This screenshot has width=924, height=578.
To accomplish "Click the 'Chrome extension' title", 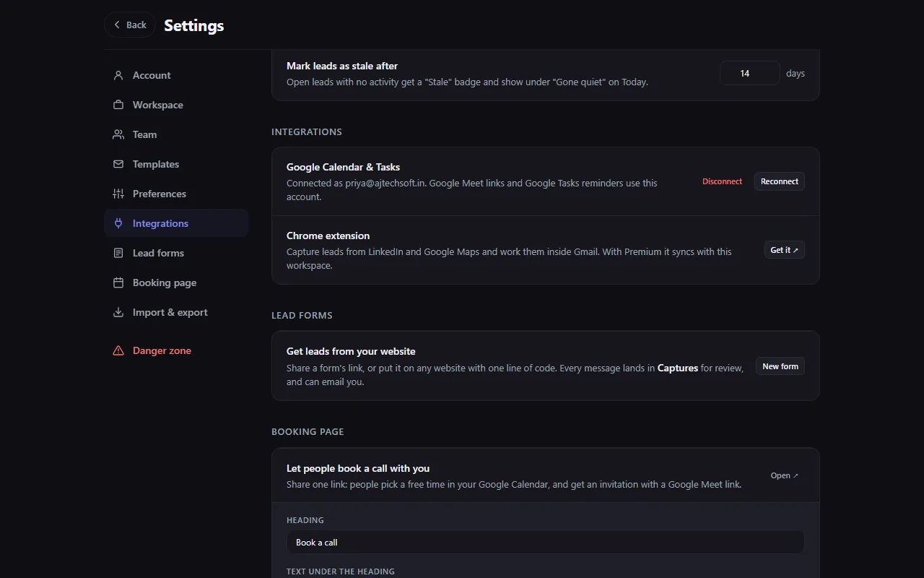I will click(328, 236).
